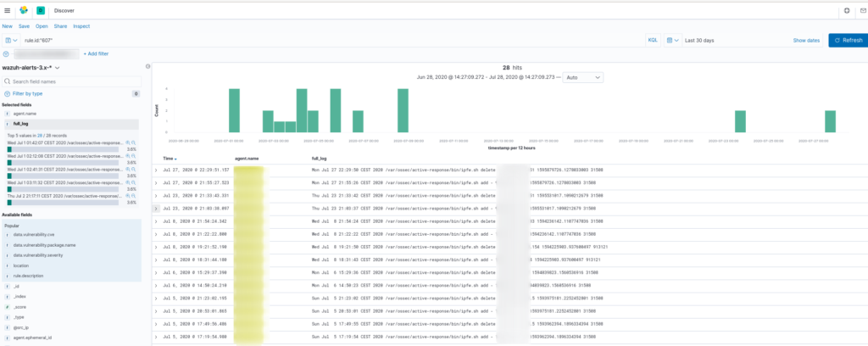868x346 pixels.
Task: Open saved queries dropdown beside query bar
Action: point(11,41)
